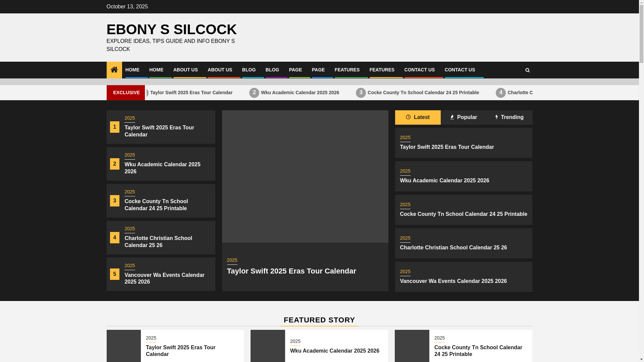Click the Taylor Swift featured story thumbnail
The height and width of the screenshot is (362, 644).
click(124, 346)
